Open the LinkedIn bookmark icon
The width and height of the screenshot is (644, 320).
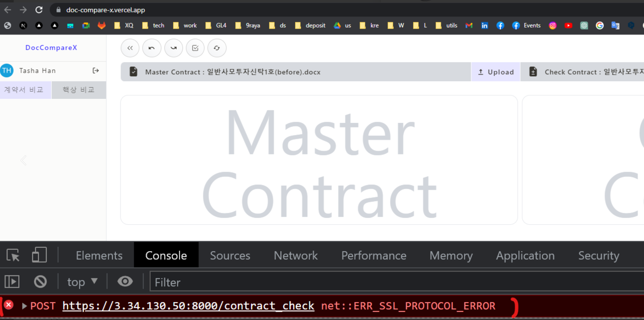484,25
